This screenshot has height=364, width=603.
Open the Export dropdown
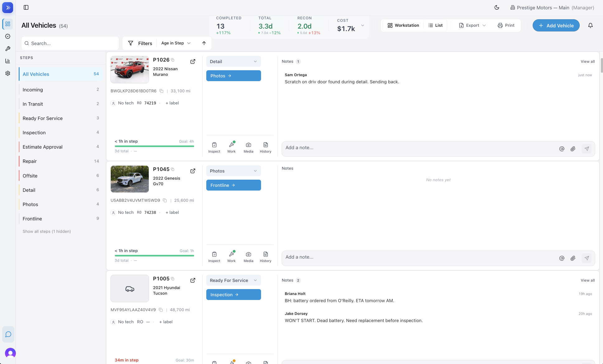click(x=472, y=25)
